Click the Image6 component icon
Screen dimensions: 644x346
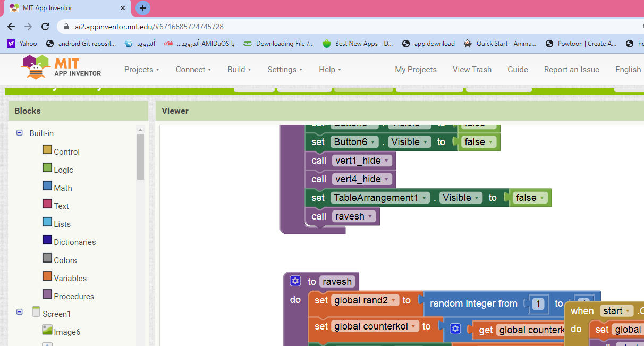47,330
